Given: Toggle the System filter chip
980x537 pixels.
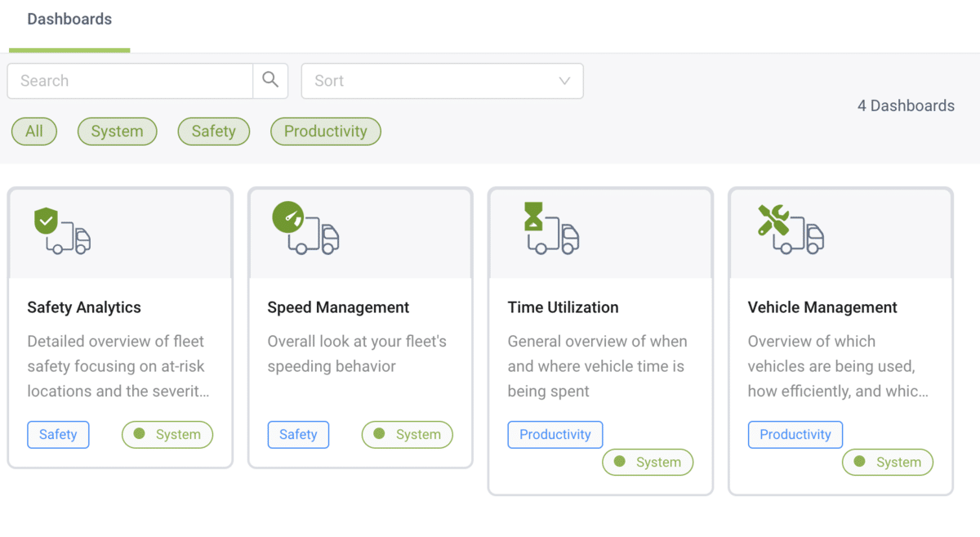Looking at the screenshot, I should [117, 132].
